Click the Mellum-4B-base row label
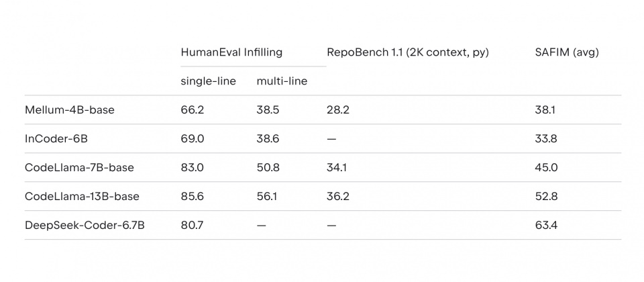Image resolution: width=644 pixels, height=282 pixels. (69, 110)
